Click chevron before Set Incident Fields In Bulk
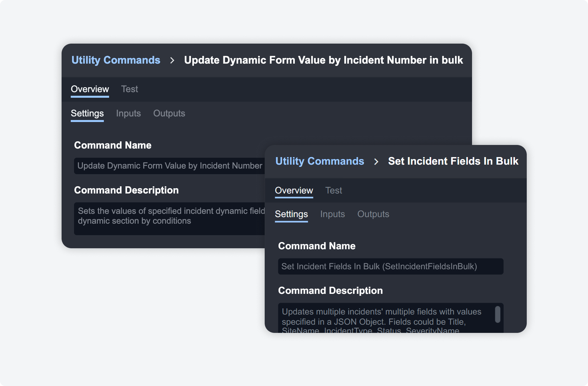 376,161
